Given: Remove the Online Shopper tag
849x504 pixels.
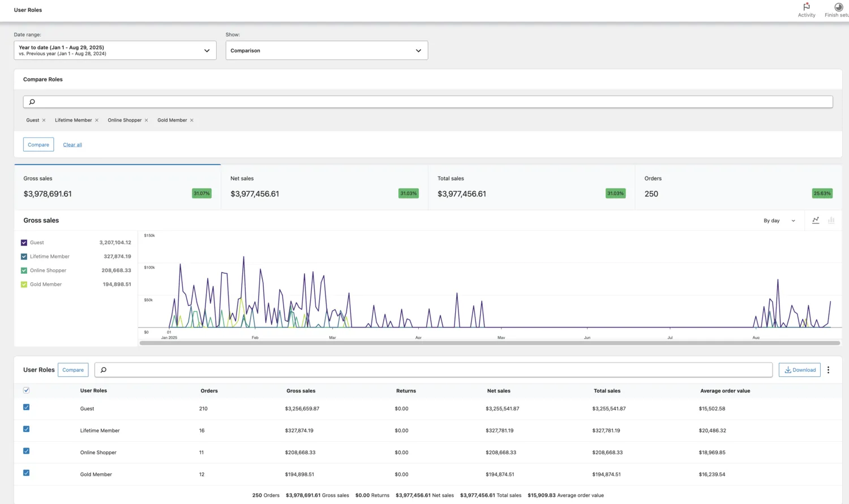Looking at the screenshot, I should click(x=147, y=120).
